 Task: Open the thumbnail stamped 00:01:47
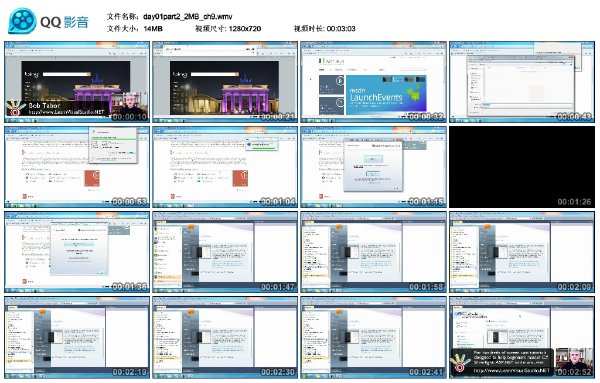coord(225,252)
